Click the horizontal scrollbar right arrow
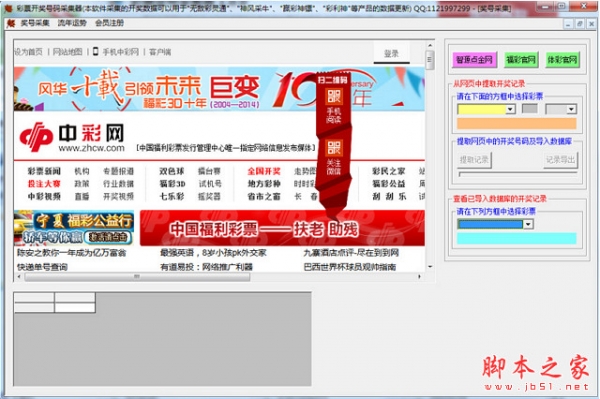The height and width of the screenshot is (399, 600). (x=420, y=277)
